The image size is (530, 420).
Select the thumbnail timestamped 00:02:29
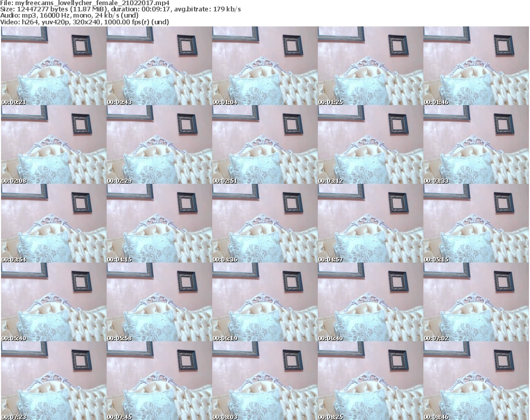pos(159,144)
